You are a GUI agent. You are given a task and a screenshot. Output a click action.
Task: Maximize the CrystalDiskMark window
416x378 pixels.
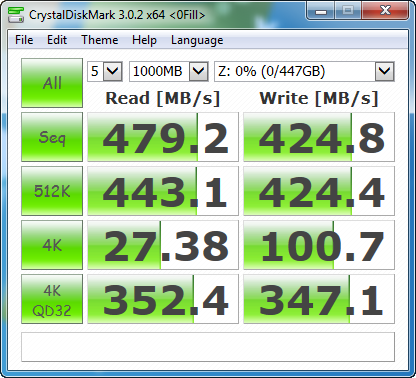pyautogui.click(x=348, y=11)
